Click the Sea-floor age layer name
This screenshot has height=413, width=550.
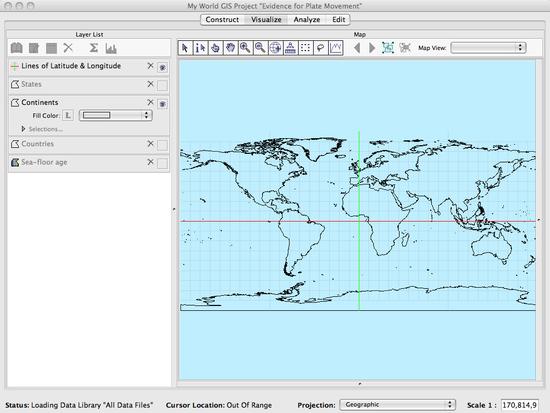[x=44, y=162]
